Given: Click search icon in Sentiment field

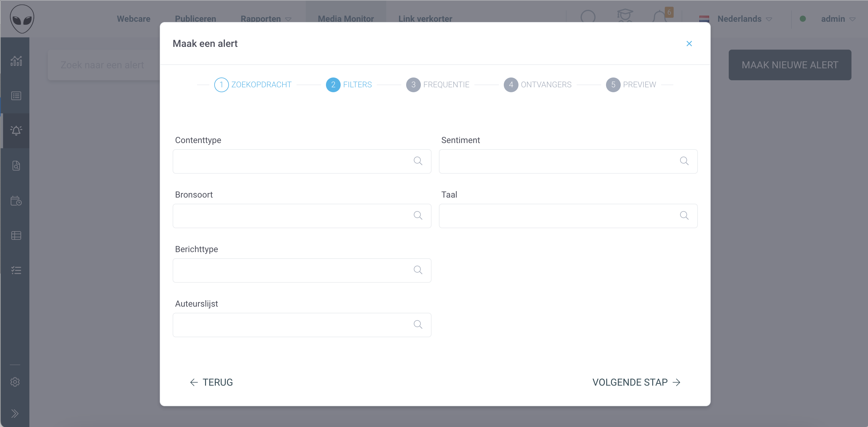Looking at the screenshot, I should pyautogui.click(x=684, y=161).
